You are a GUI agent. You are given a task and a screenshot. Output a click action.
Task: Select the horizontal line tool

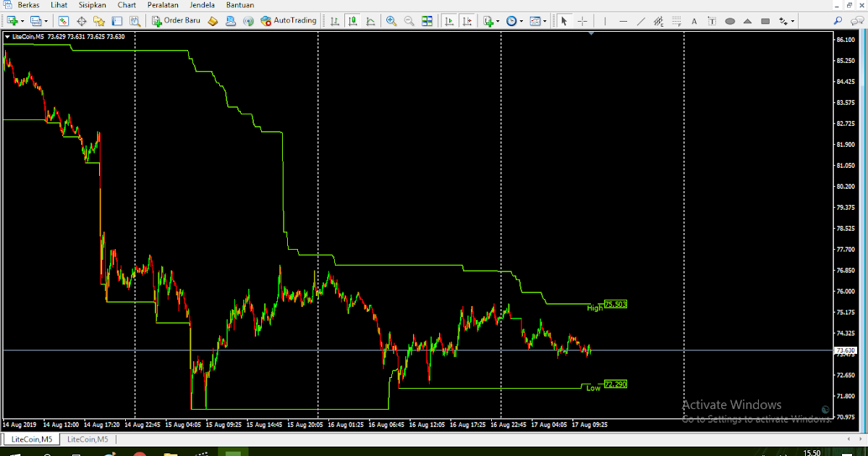[x=624, y=20]
